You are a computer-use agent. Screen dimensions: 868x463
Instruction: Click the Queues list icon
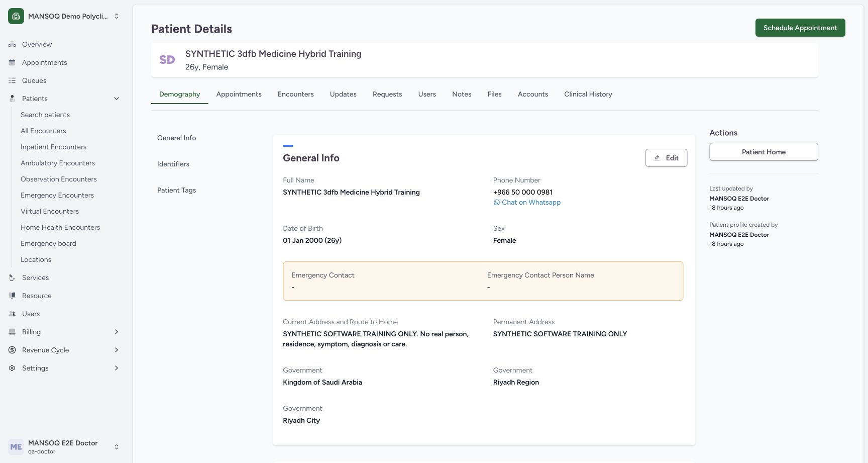12,80
